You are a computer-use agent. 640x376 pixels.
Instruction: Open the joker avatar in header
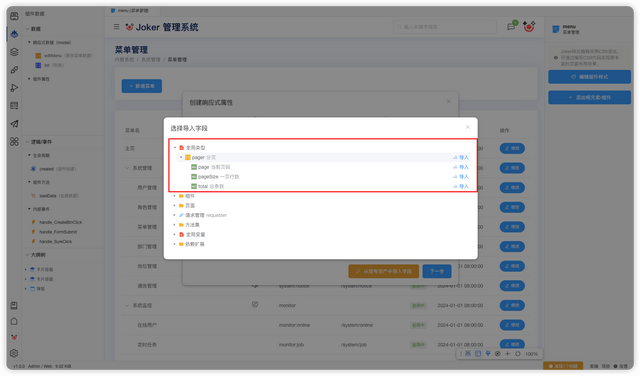(x=529, y=27)
